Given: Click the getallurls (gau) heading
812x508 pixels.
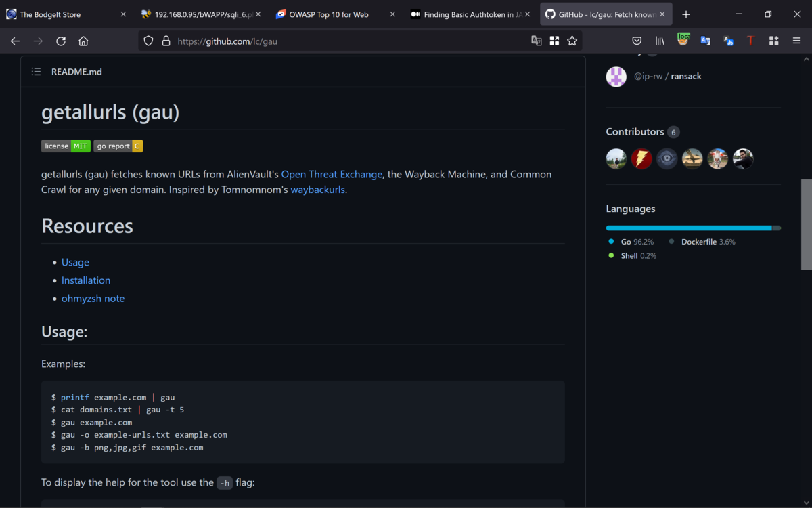Looking at the screenshot, I should click(x=110, y=112).
